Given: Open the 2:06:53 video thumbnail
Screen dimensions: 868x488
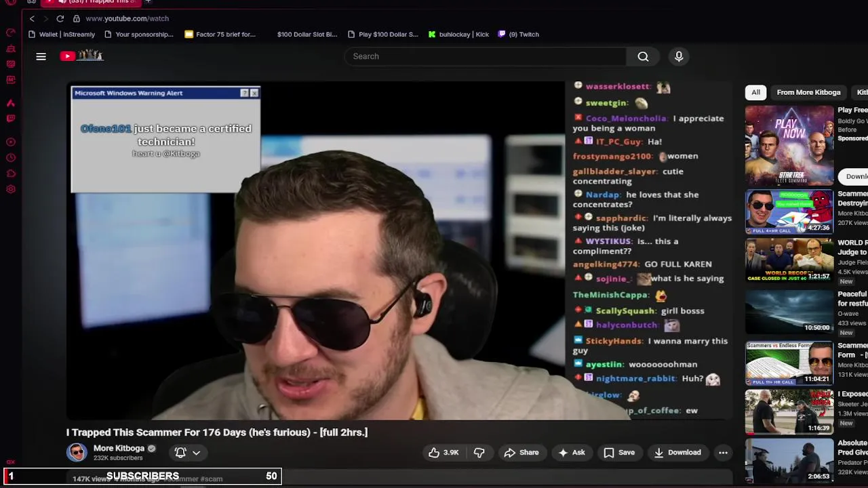Looking at the screenshot, I should pyautogui.click(x=789, y=461).
